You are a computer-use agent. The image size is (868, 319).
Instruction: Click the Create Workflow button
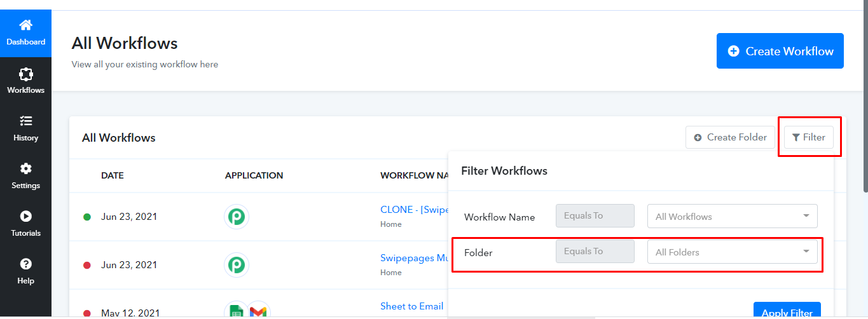(x=780, y=51)
